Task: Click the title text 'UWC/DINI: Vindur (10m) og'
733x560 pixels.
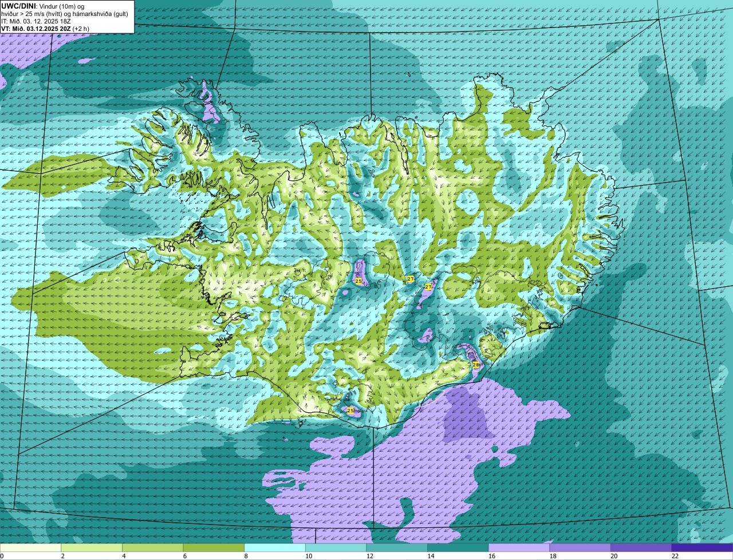Action: [43, 6]
